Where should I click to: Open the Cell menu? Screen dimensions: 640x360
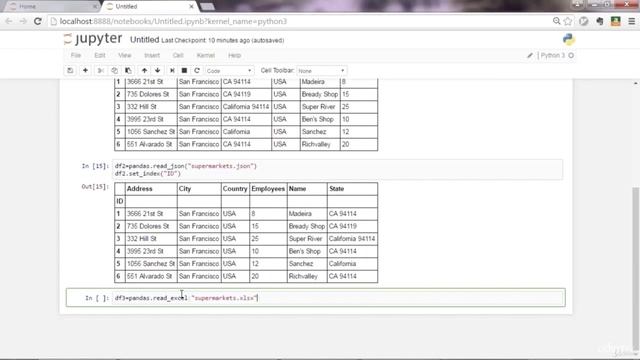tap(178, 56)
